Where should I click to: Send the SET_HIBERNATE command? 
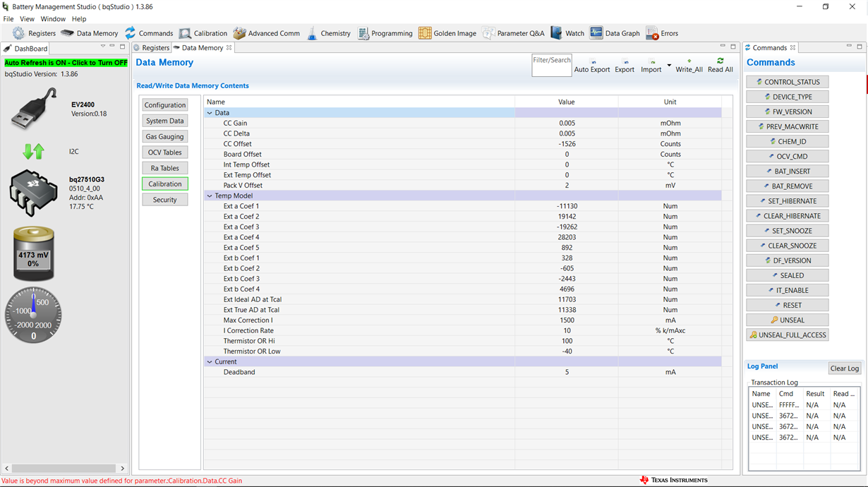788,201
